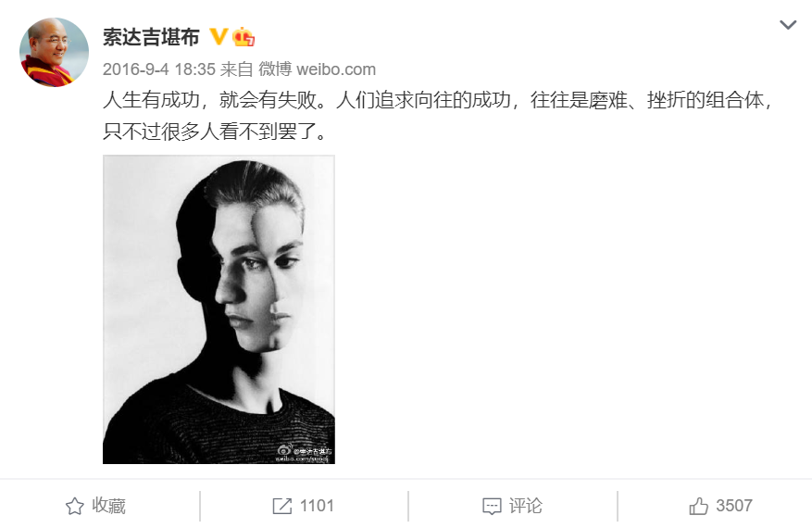Click the repost share arrow icon
This screenshot has width=812, height=528.
click(282, 506)
